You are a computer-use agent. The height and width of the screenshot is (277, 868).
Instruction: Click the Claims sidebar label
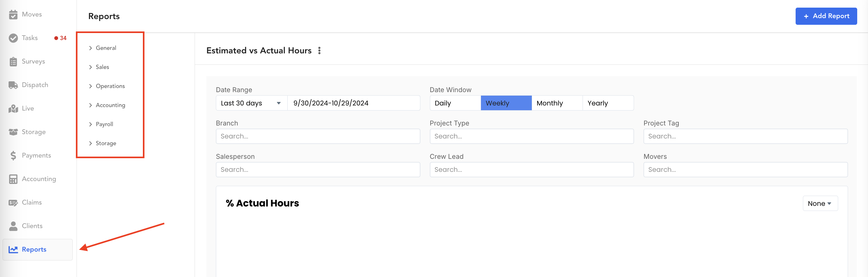(32, 202)
